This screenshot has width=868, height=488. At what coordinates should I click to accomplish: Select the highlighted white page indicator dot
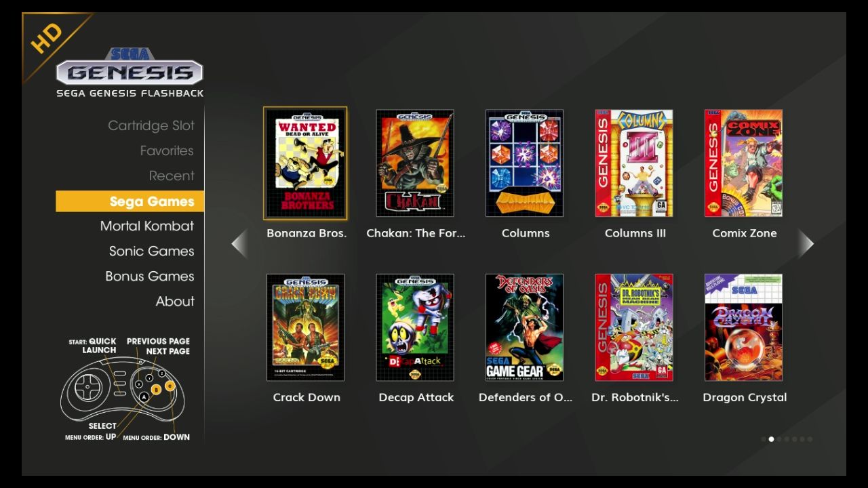[771, 439]
